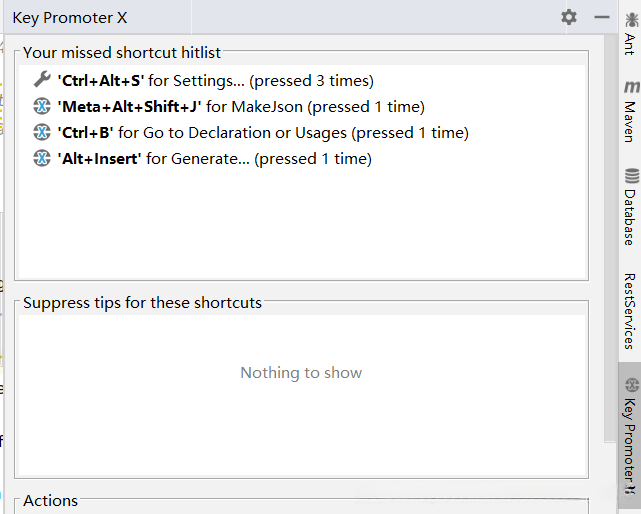Open the Ant tool window tab

(x=629, y=38)
